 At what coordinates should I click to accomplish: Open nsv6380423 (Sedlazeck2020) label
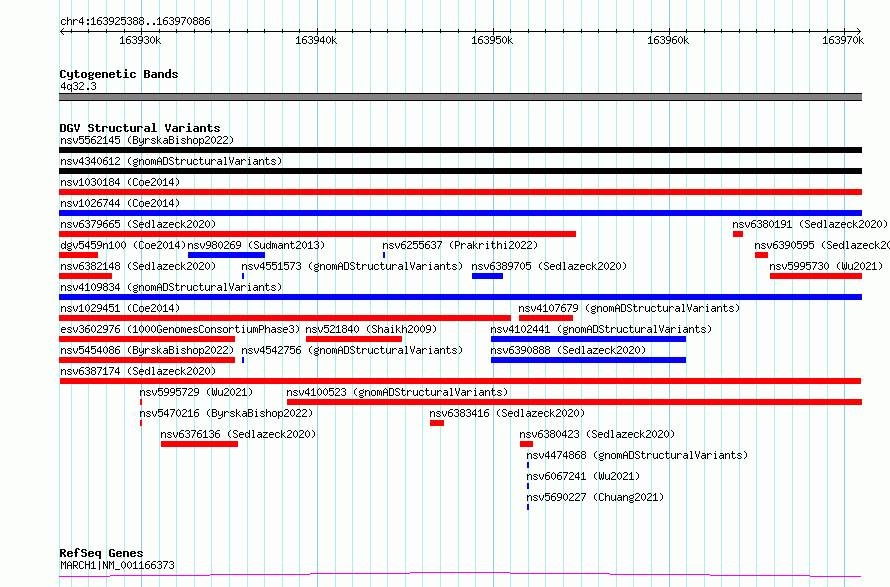597,434
